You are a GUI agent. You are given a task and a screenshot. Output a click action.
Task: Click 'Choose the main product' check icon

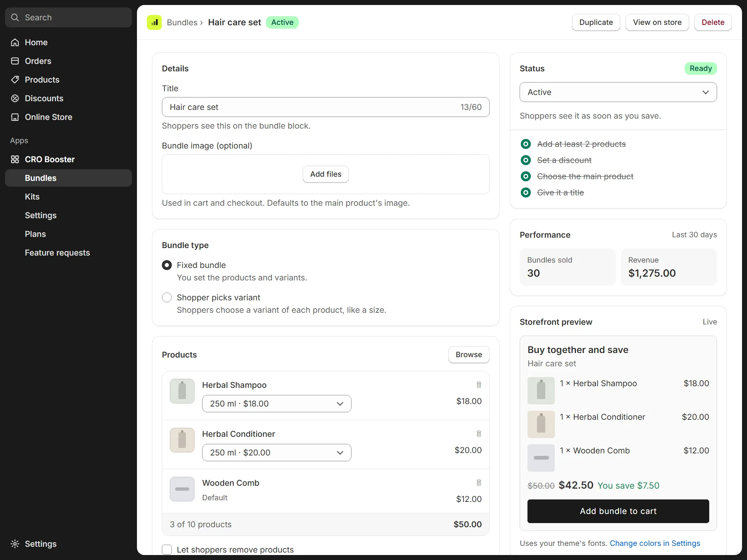tap(526, 176)
